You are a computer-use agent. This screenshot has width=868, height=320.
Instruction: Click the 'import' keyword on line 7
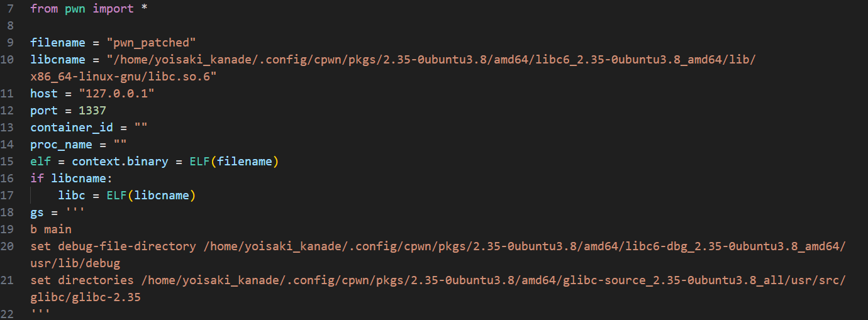(x=113, y=9)
